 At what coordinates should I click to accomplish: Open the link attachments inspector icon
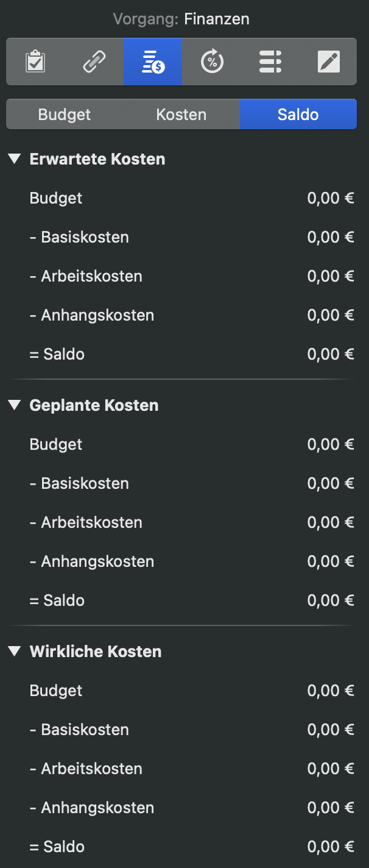point(94,62)
